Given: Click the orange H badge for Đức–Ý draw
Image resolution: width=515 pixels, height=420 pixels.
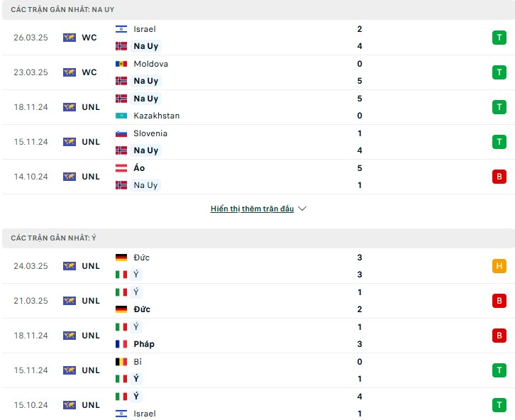Looking at the screenshot, I should coord(499,266).
